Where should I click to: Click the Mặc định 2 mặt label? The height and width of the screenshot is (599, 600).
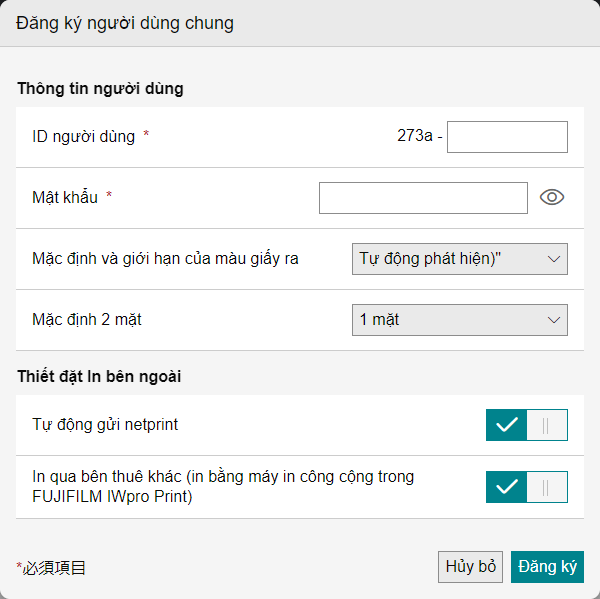(87, 320)
